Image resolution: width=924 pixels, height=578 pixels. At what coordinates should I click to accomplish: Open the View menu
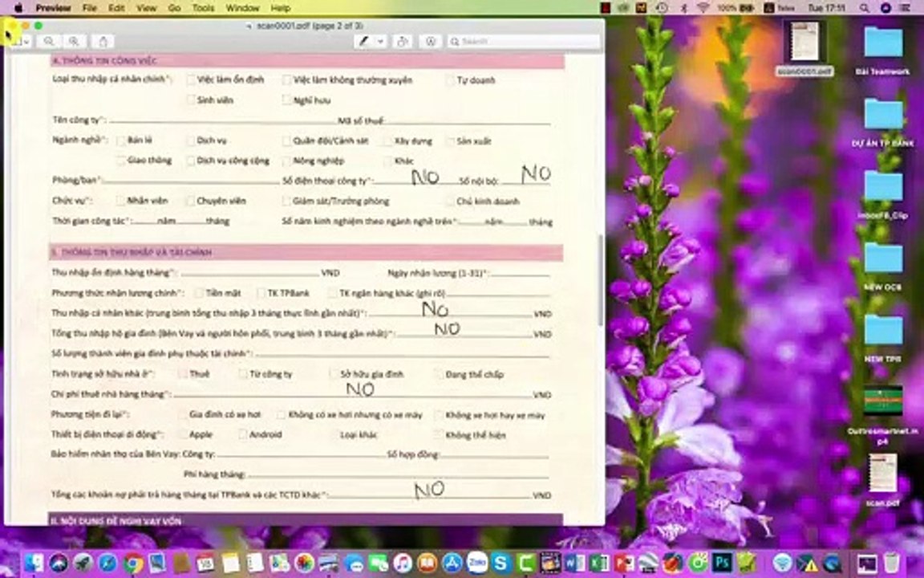(x=146, y=8)
